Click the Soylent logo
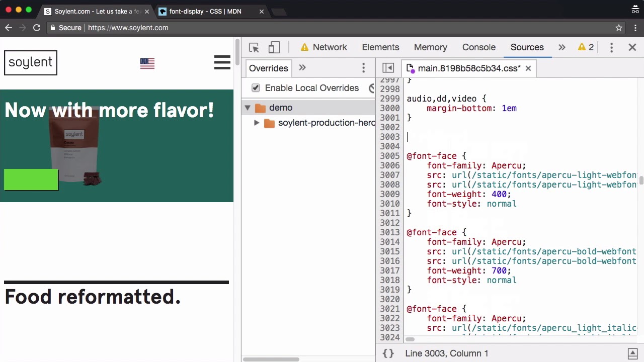644x362 pixels. [x=31, y=63]
